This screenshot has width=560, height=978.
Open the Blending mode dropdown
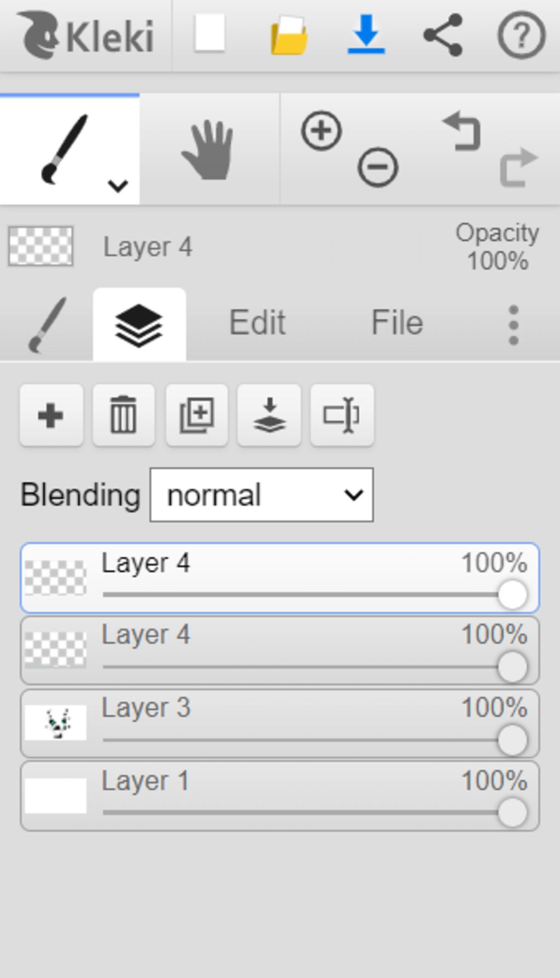click(261, 495)
